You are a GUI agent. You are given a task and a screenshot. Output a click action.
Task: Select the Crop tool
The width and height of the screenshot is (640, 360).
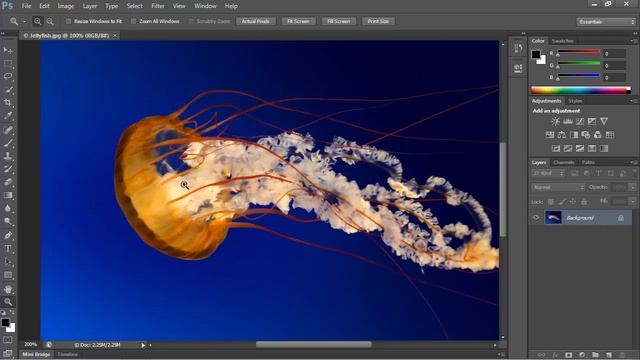pyautogui.click(x=8, y=102)
